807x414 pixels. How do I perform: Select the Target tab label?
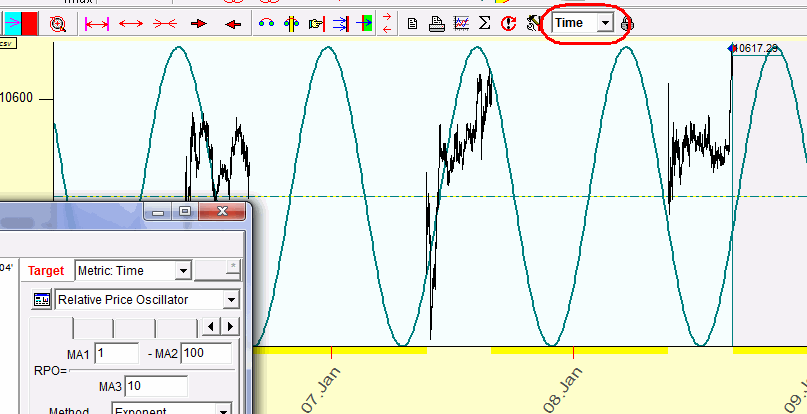pyautogui.click(x=46, y=270)
